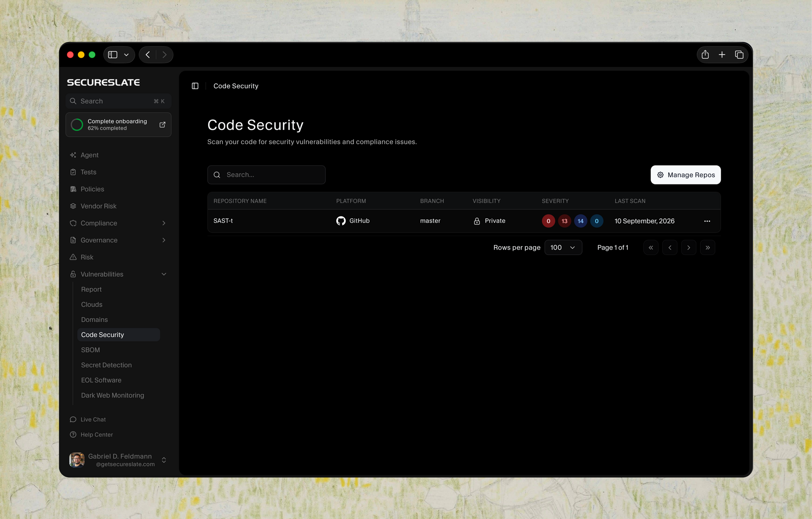Screen dimensions: 812x519
Task: Open the user account switcher arrows
Action: point(164,460)
